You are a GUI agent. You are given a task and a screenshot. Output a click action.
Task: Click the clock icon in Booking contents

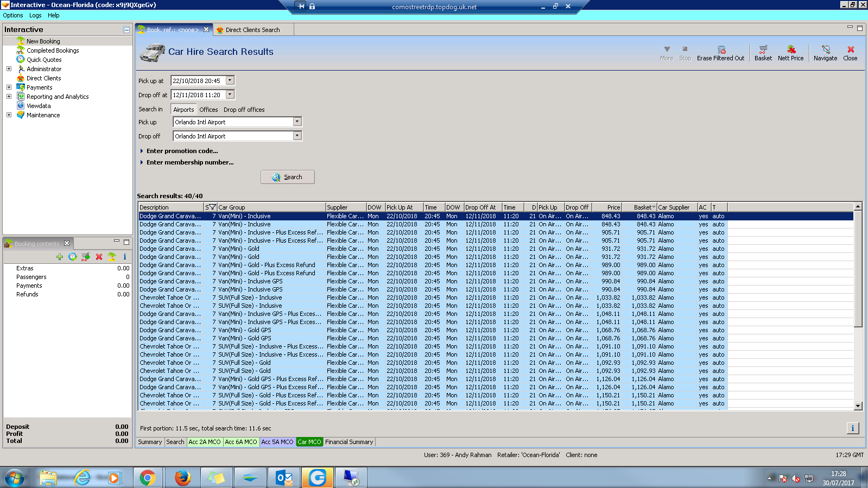click(73, 257)
